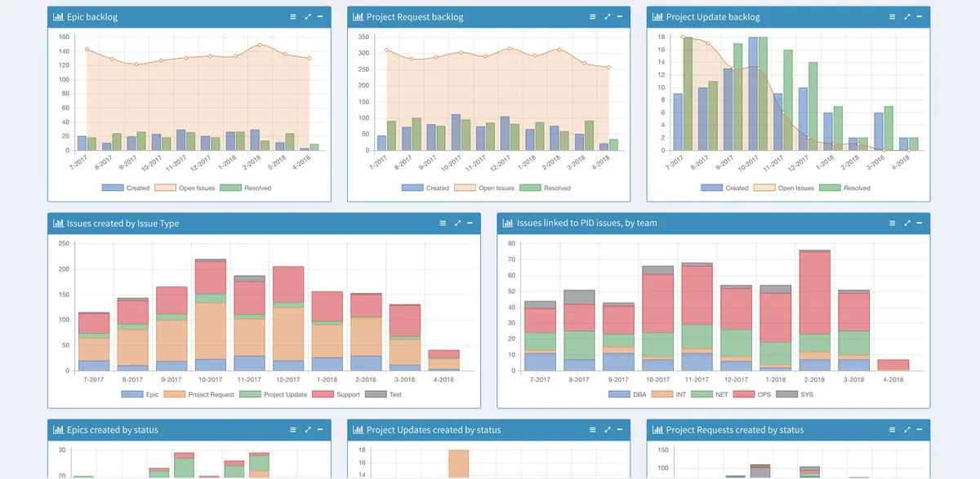This screenshot has height=479, width=980.
Task: Click chart icon beside Project Update backlog title
Action: coord(658,16)
